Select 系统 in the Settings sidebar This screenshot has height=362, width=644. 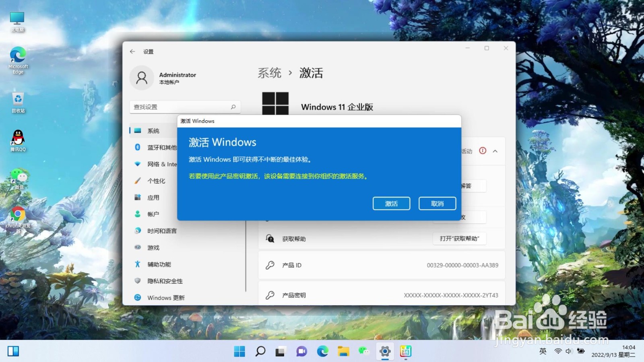153,131
